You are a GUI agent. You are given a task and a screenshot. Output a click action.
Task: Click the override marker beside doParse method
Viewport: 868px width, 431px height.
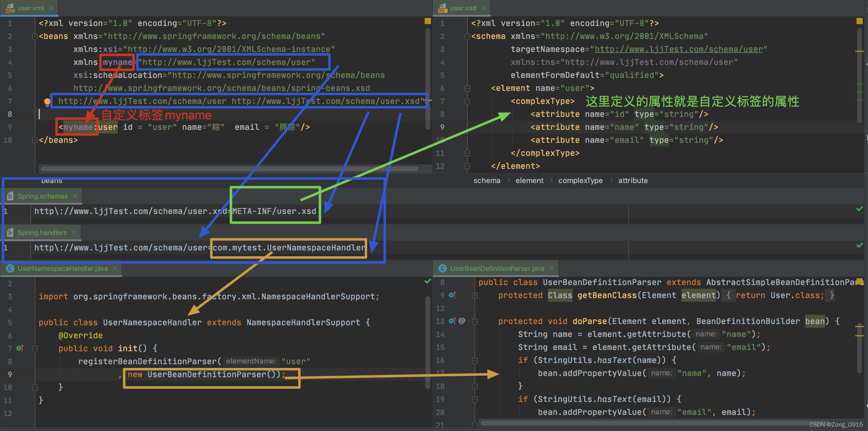click(452, 321)
